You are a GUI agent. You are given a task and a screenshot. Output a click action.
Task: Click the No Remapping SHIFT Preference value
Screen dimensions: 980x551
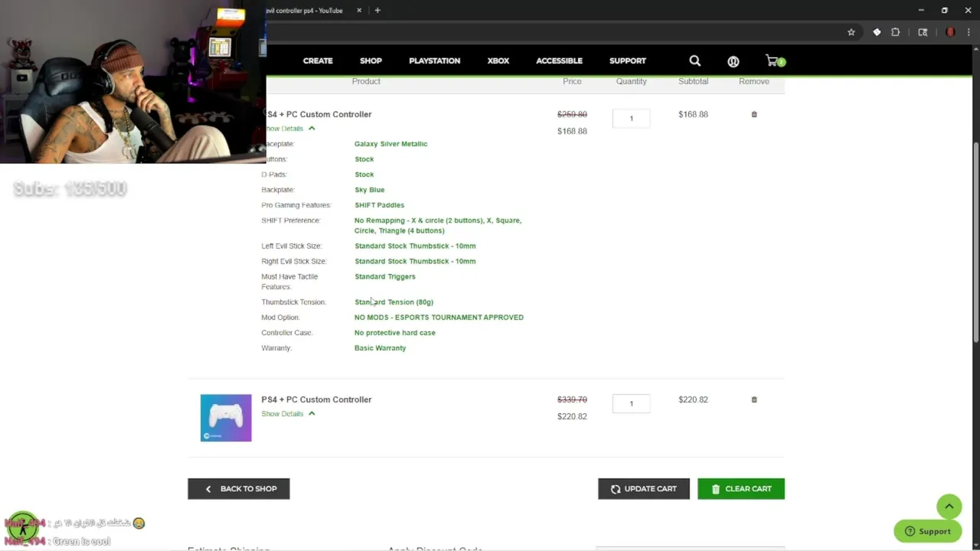[x=438, y=225]
